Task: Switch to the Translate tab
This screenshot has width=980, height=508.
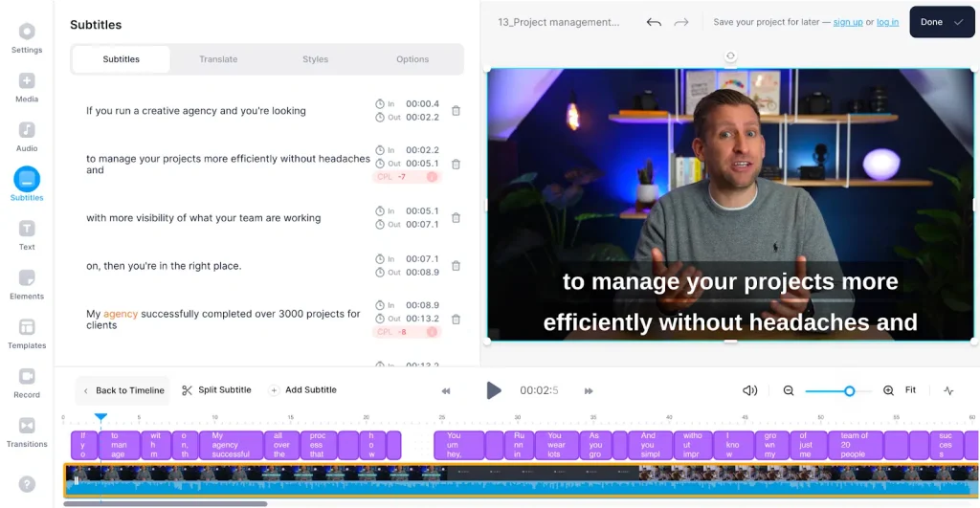Action: click(x=218, y=59)
